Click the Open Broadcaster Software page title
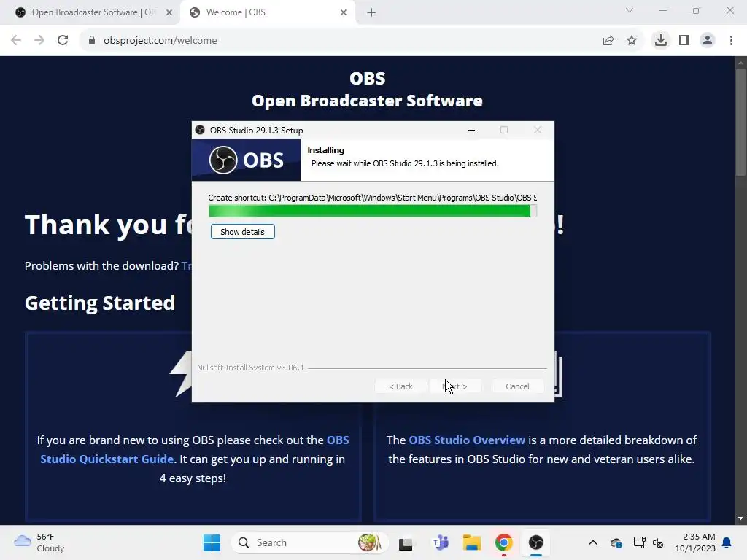 (x=368, y=101)
